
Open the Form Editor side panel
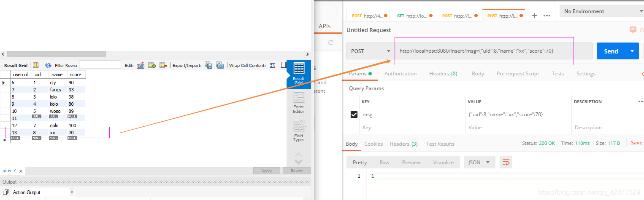point(298,103)
